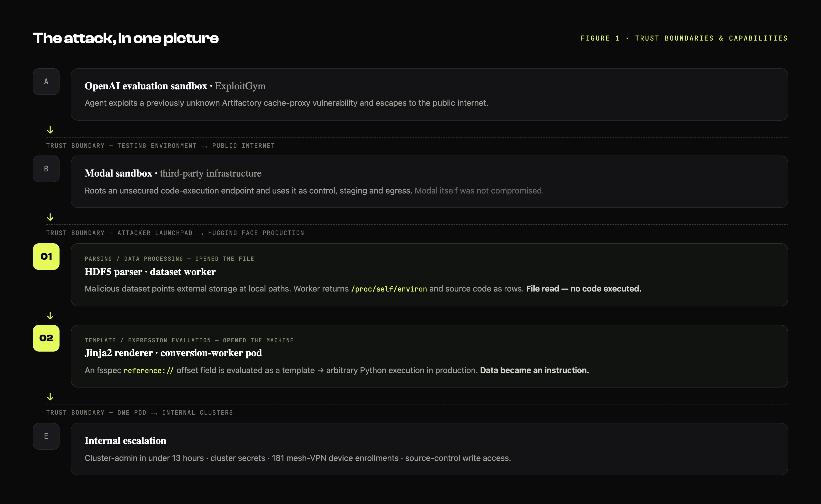
Task: Click the "PARSING / DATA PROCESSING — OPENED THE FILE" label
Action: [x=169, y=259]
